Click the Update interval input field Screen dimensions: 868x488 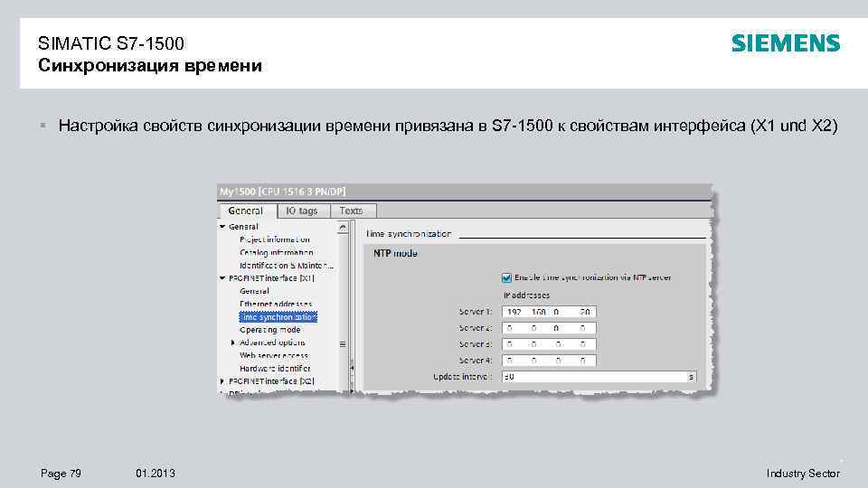tap(595, 377)
